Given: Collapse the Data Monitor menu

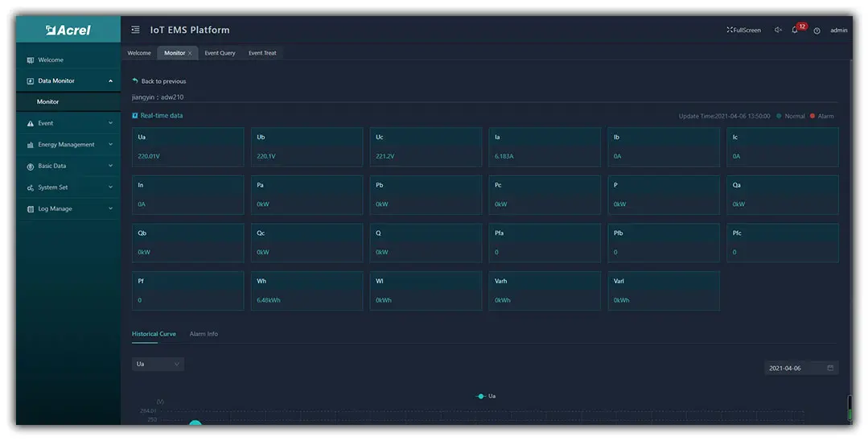Looking at the screenshot, I should [x=68, y=81].
